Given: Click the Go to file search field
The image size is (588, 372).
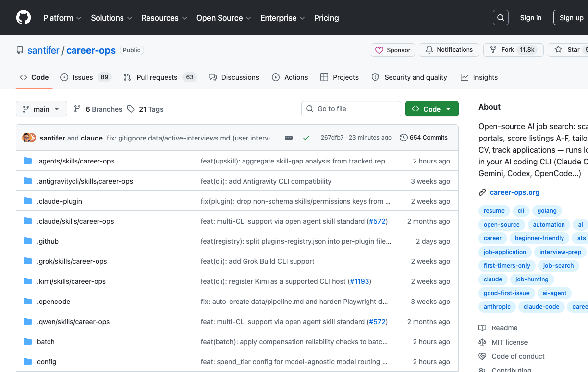Looking at the screenshot, I should (351, 109).
